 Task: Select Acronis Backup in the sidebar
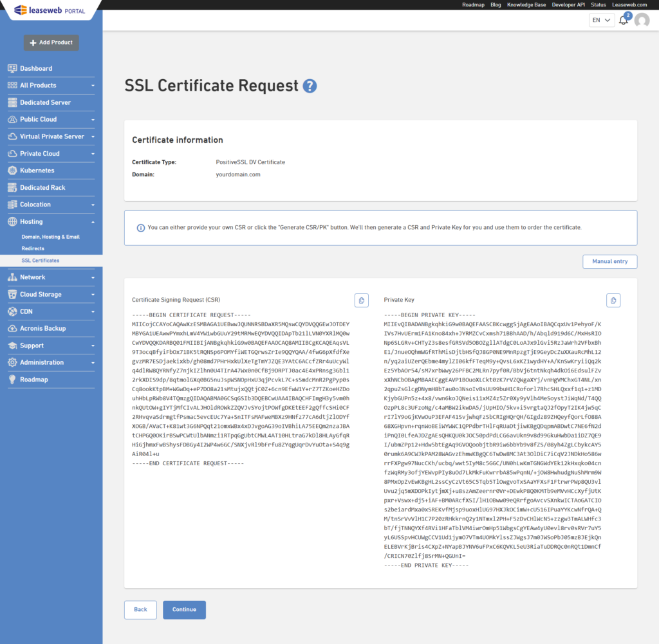pos(35,328)
